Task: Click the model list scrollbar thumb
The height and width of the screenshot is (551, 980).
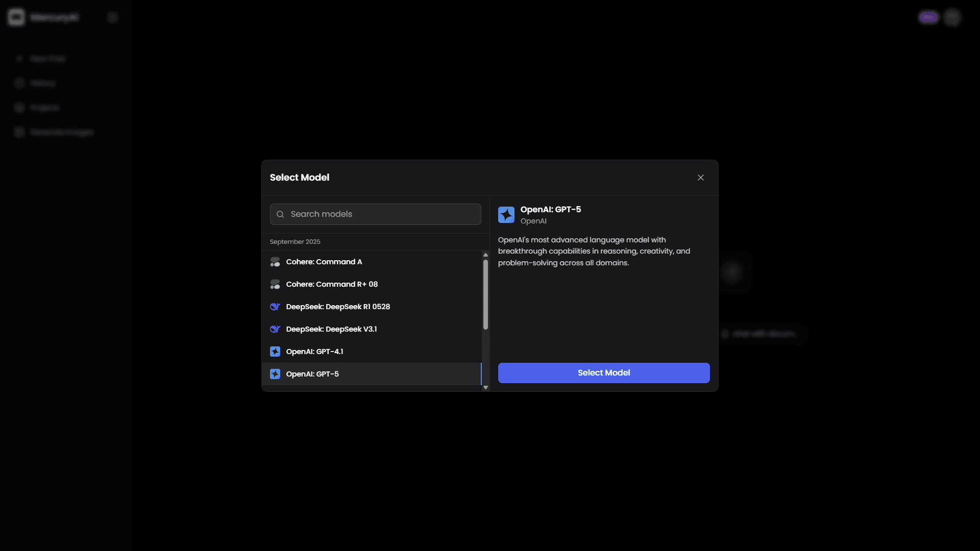Action: coord(485,295)
